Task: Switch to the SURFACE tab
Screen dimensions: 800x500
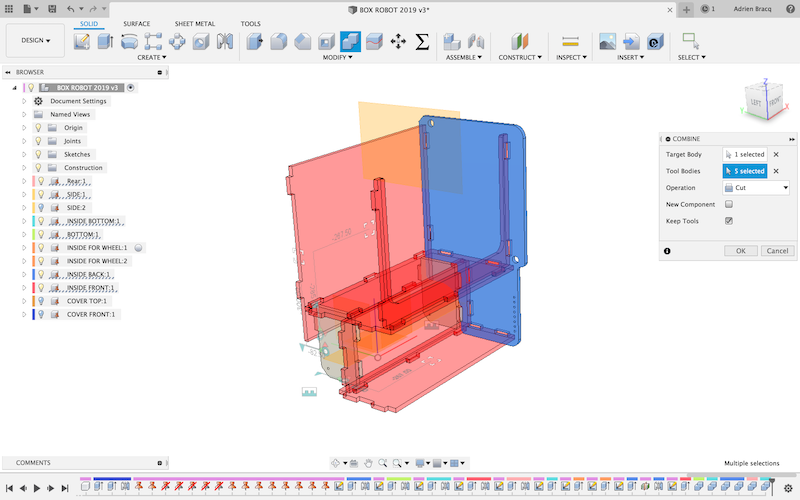Action: [x=137, y=23]
